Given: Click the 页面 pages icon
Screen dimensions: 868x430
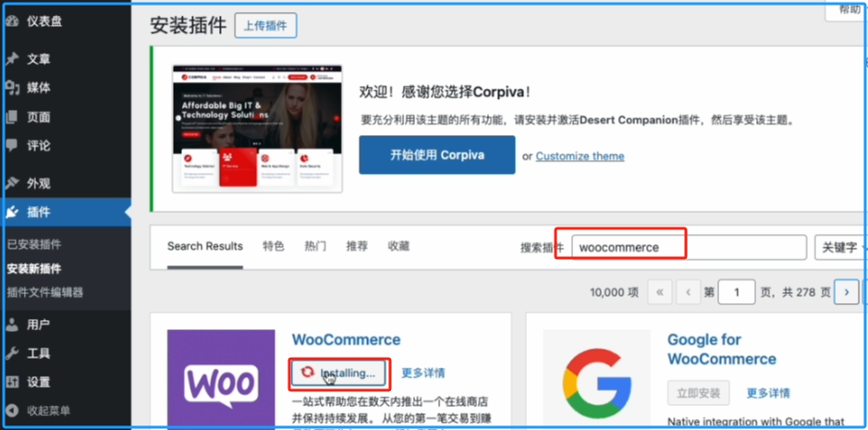Looking at the screenshot, I should click(12, 117).
